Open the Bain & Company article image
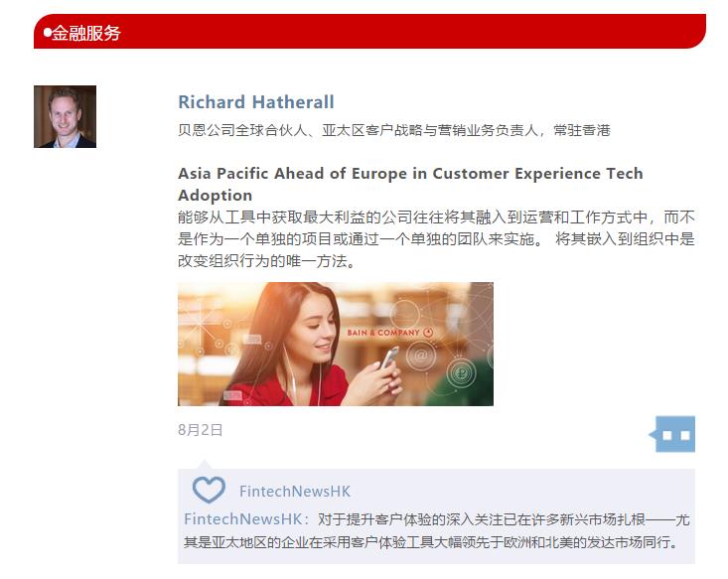The height and width of the screenshot is (579, 728). [x=336, y=344]
